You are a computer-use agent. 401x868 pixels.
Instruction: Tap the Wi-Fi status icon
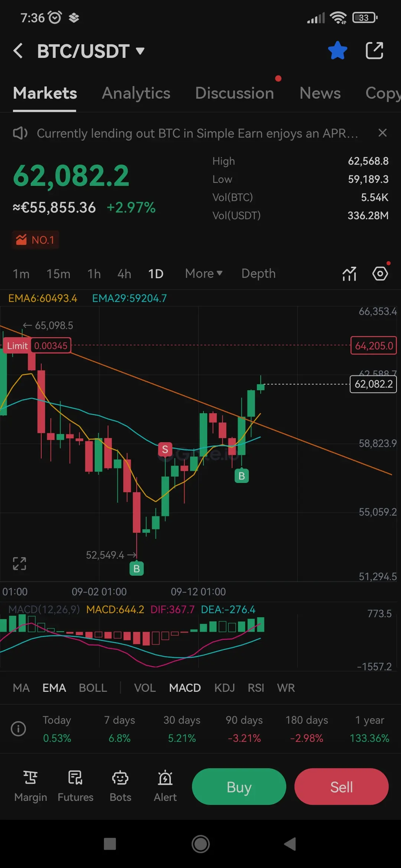(338, 17)
